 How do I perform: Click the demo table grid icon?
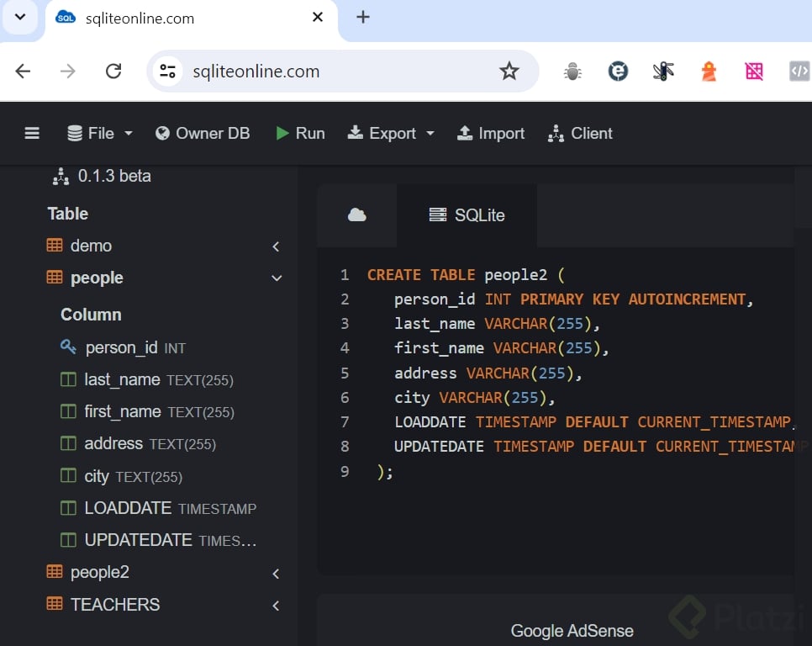[55, 245]
